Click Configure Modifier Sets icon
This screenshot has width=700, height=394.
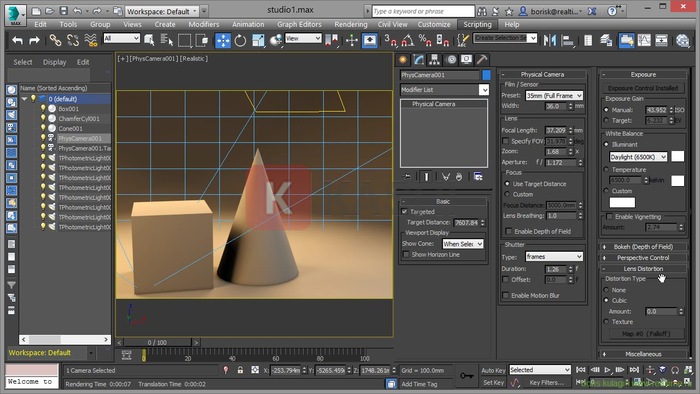(478, 177)
